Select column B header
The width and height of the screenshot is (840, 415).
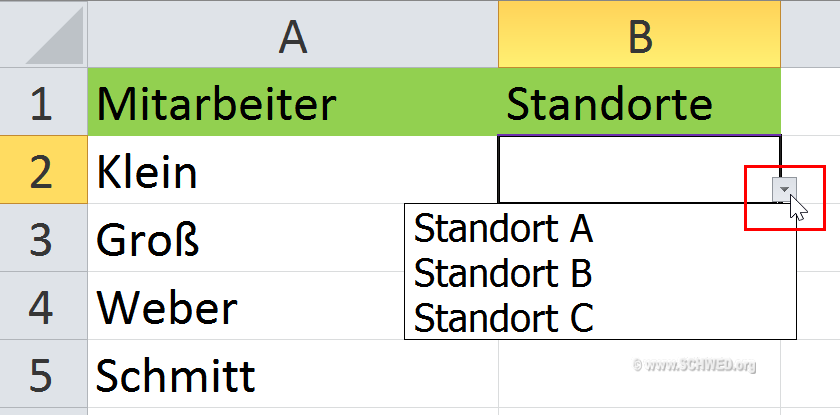639,37
